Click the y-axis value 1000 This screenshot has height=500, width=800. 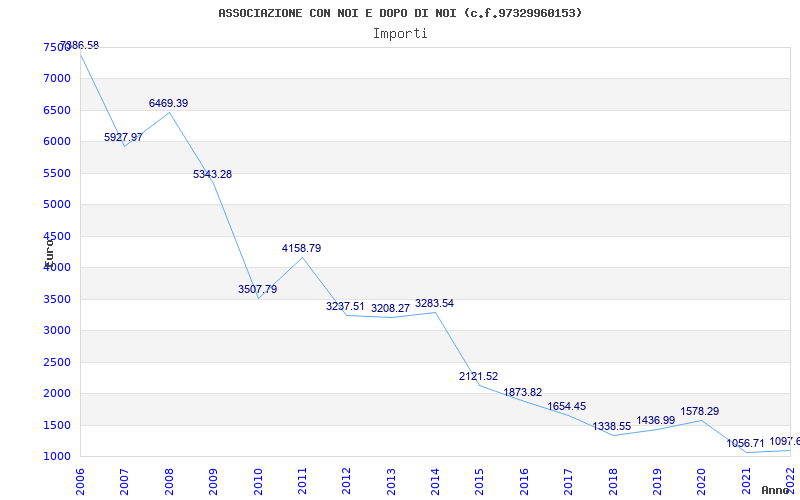57,457
